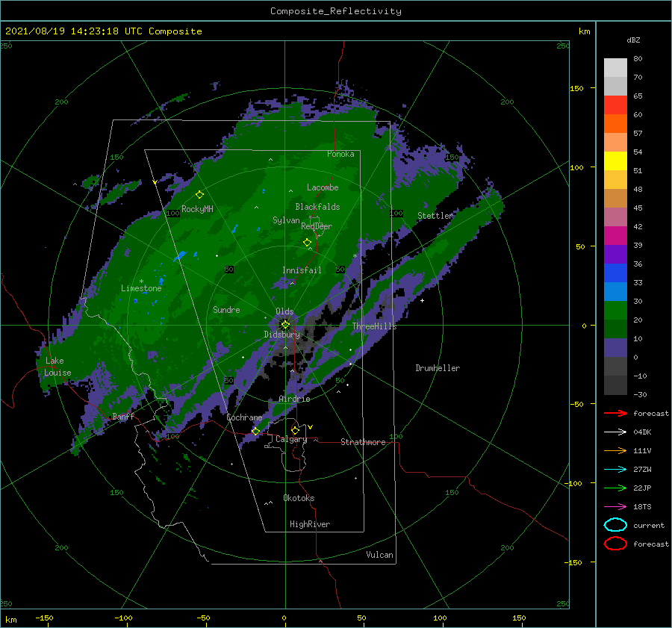Click the 0 dBZ slate purple swatch
Screen dimensions: 672x628
click(x=615, y=348)
